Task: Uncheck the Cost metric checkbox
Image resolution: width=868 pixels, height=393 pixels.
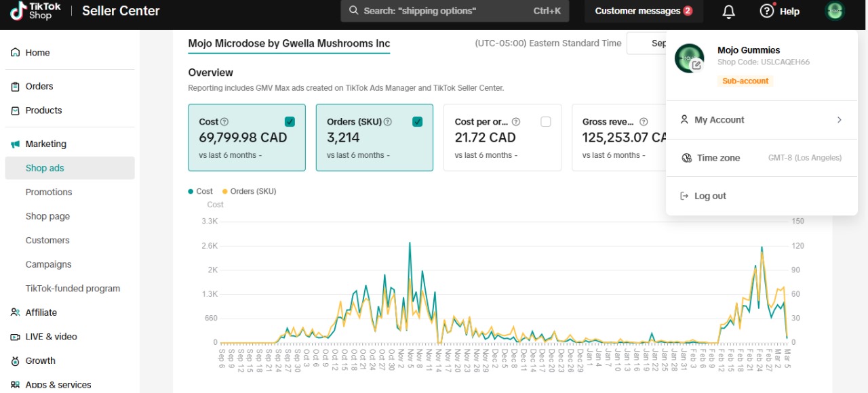Action: [x=290, y=122]
